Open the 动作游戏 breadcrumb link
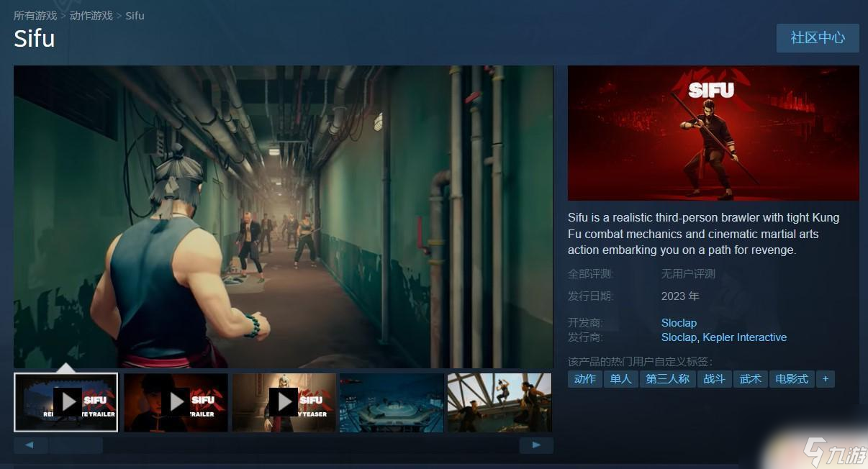 pos(91,15)
